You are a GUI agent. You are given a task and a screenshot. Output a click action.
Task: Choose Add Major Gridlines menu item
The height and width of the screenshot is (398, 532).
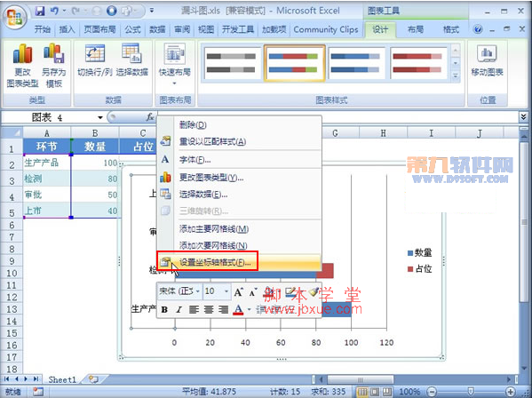coord(239,229)
